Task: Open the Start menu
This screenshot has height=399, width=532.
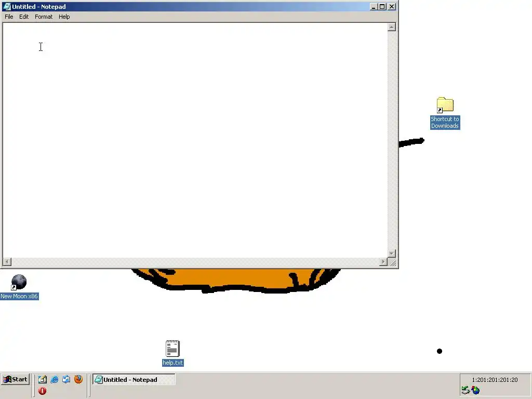Action: pos(15,379)
